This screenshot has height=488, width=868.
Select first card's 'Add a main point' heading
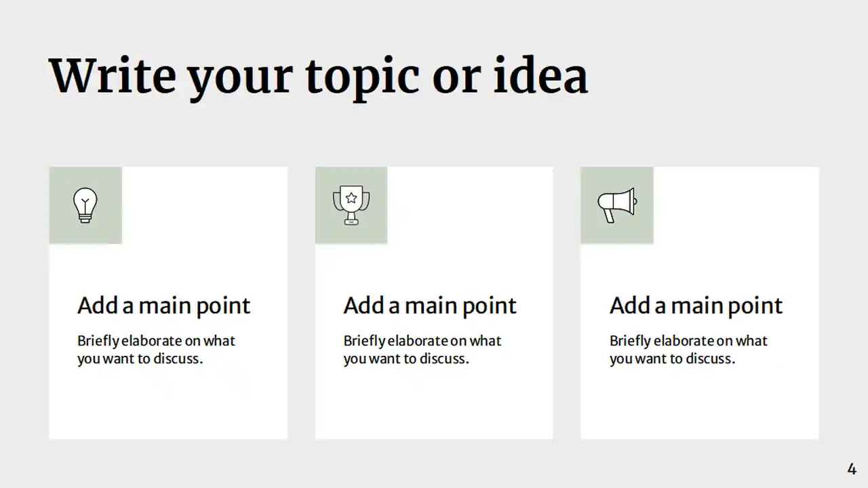tap(164, 306)
